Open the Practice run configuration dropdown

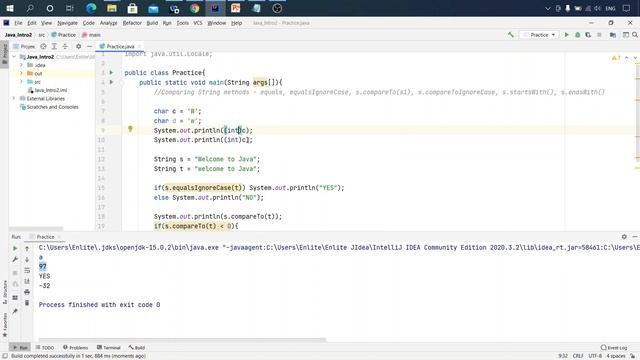539,35
